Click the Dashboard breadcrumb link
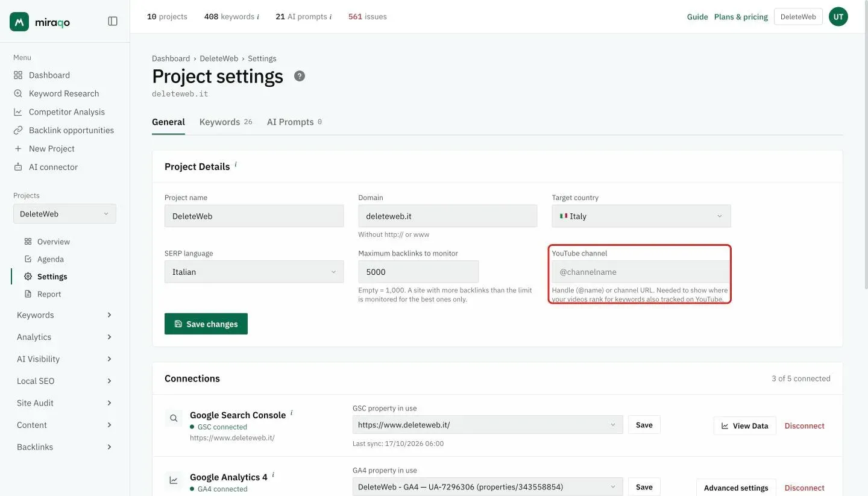The image size is (868, 496). point(171,58)
